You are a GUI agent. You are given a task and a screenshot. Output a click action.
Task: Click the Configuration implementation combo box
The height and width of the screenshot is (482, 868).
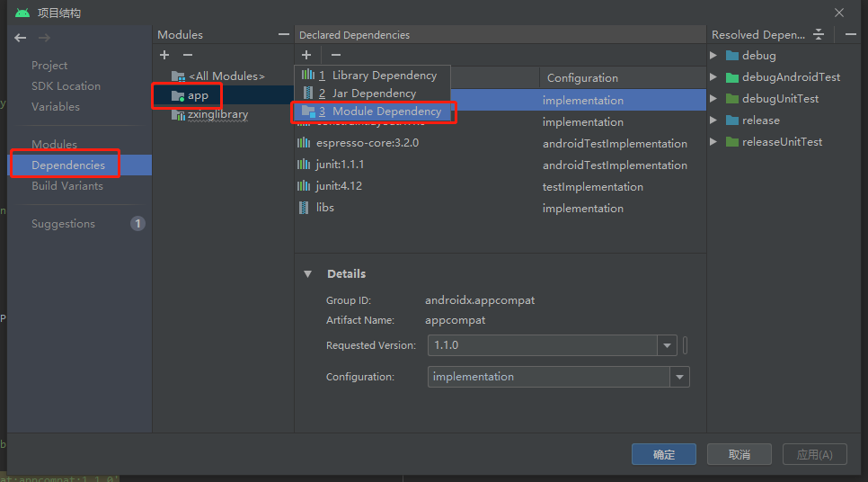(559, 377)
